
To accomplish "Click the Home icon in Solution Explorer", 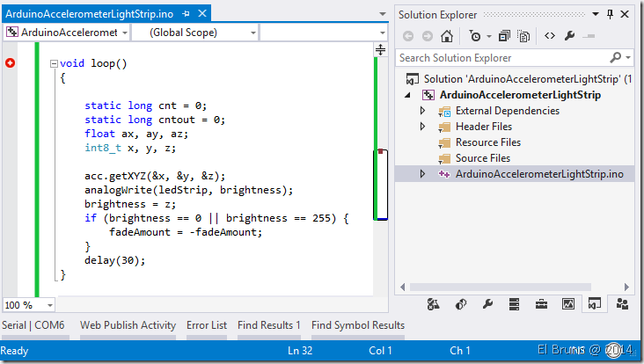I will click(x=447, y=36).
